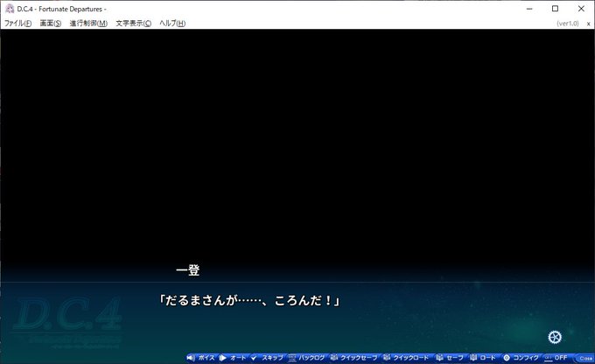Click クイックセーブ quick save

pos(354,358)
